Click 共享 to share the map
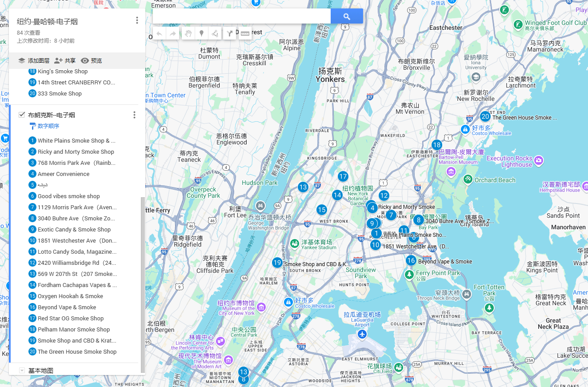Image resolution: width=588 pixels, height=387 pixels. click(x=65, y=61)
